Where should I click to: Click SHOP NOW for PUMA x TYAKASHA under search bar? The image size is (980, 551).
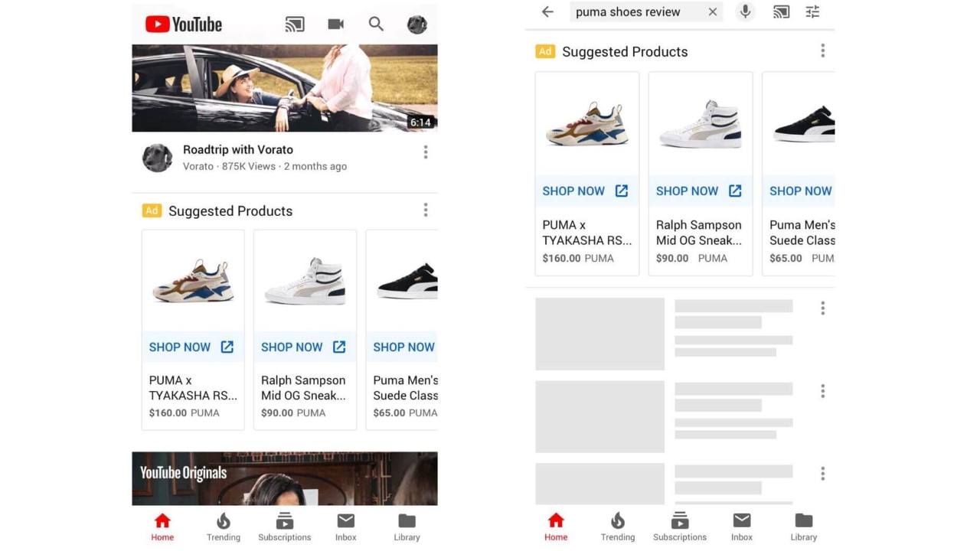(586, 191)
